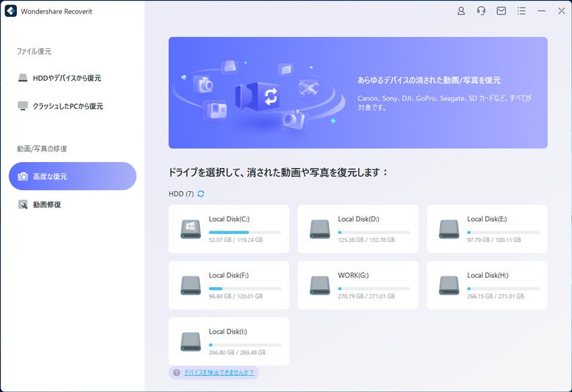Viewport: 572px width, 392px height.
Task: Click the 97.79 GB / 100.11 GB text
Action: click(x=494, y=240)
